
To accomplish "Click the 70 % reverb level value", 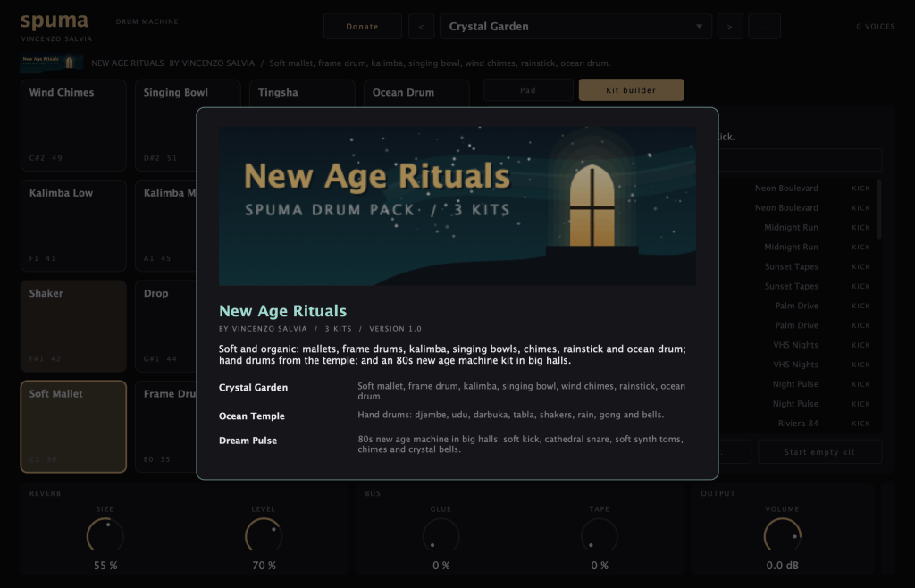I will click(x=264, y=566).
